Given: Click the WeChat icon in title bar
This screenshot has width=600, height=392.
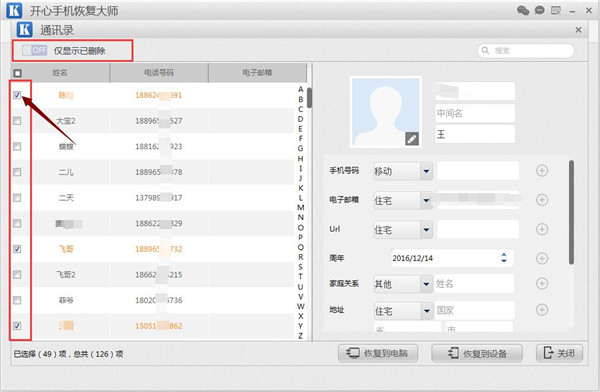Looking at the screenshot, I should pyautogui.click(x=523, y=10).
